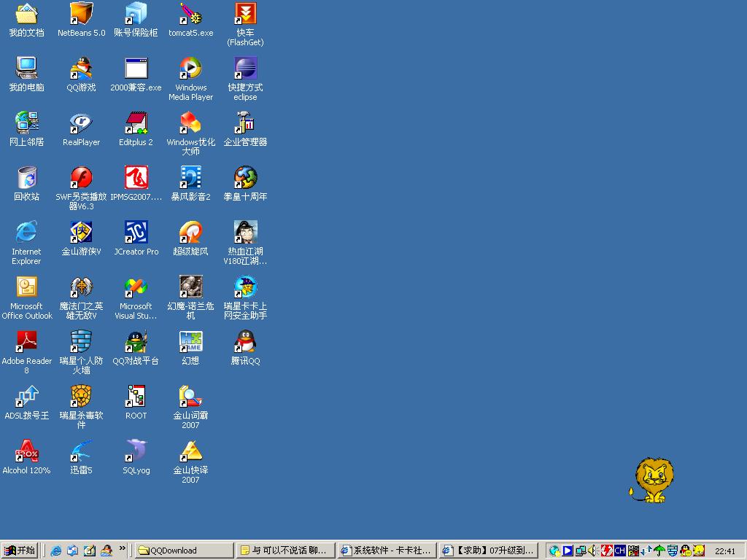Open the 开始 Start menu

[x=20, y=551]
